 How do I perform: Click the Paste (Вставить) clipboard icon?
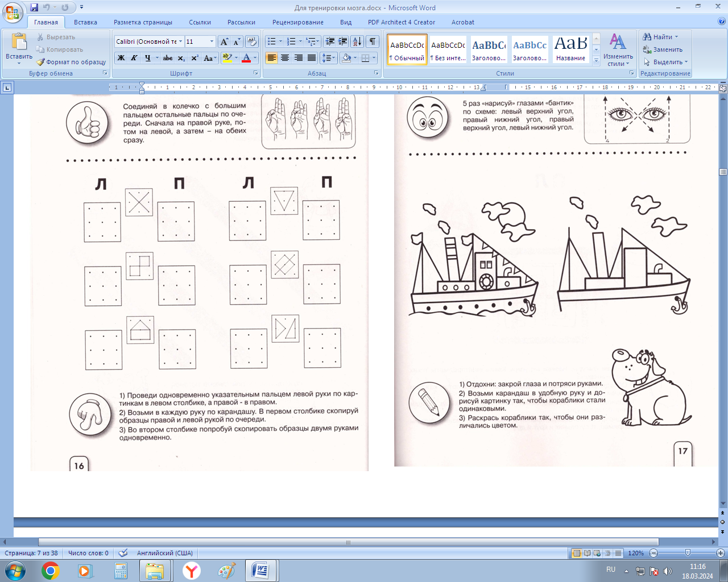pos(19,43)
